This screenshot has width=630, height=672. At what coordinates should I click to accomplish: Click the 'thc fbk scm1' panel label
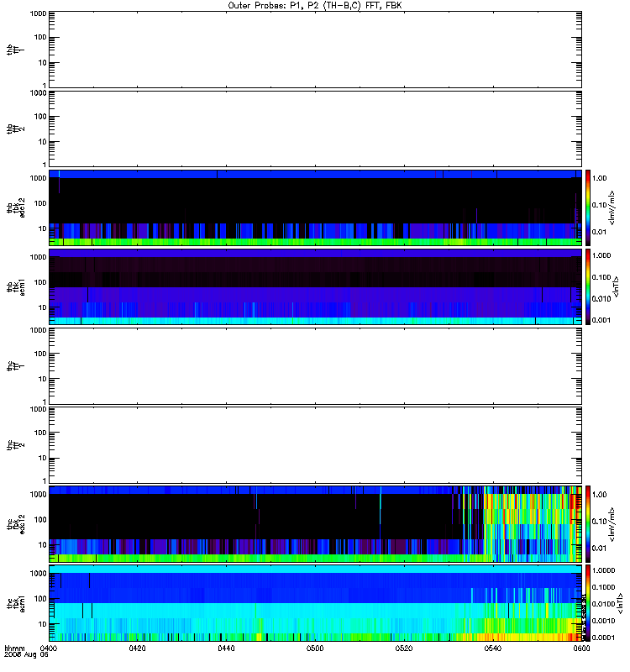pos(15,602)
